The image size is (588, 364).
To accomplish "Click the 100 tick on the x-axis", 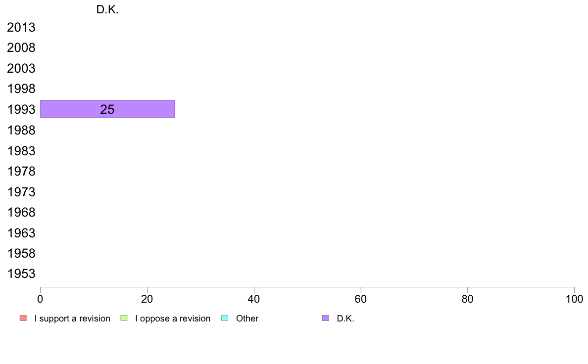I will point(574,299).
